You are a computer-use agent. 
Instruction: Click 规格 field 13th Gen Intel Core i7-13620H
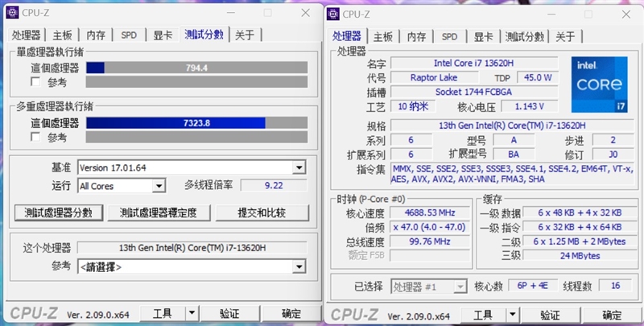512,126
